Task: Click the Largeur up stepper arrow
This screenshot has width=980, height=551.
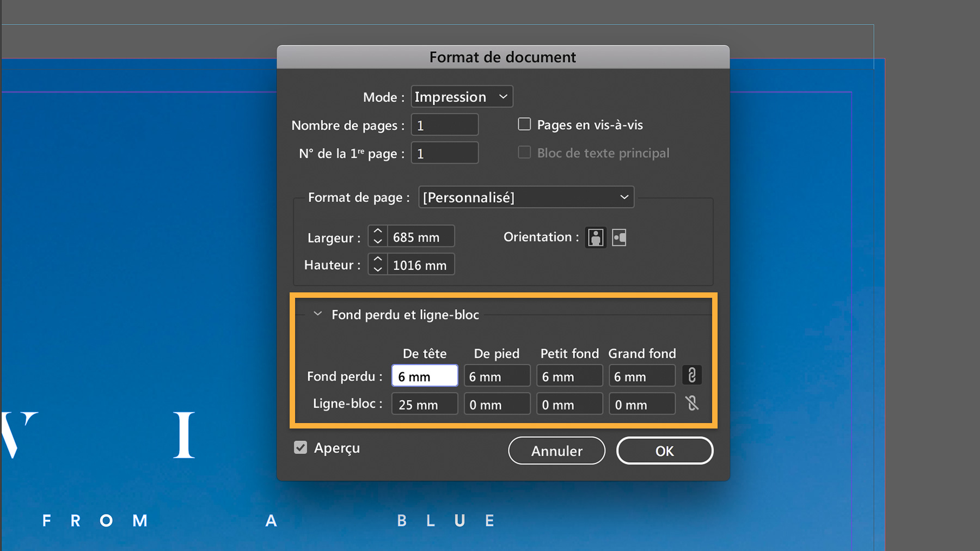Action: click(x=377, y=231)
